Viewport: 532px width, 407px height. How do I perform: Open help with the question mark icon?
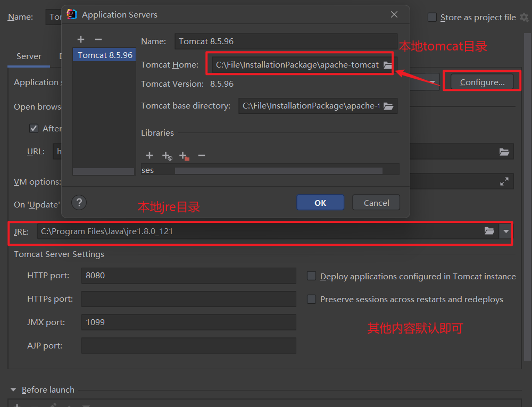tap(79, 203)
